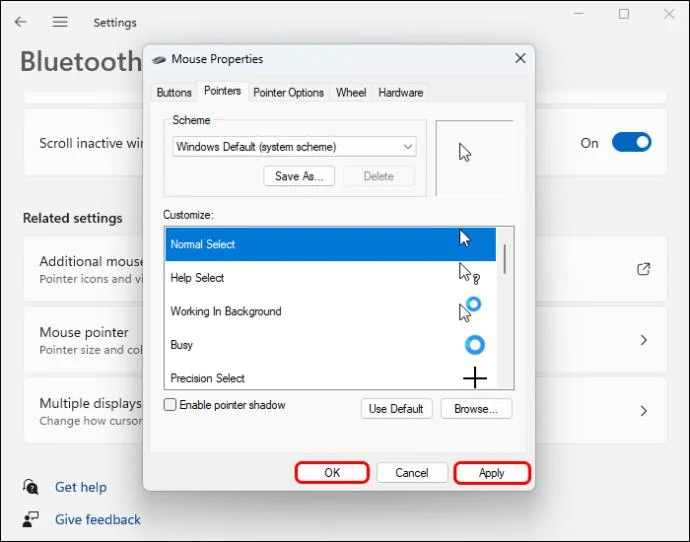
Task: Open the Scheme dropdown list
Action: point(294,146)
